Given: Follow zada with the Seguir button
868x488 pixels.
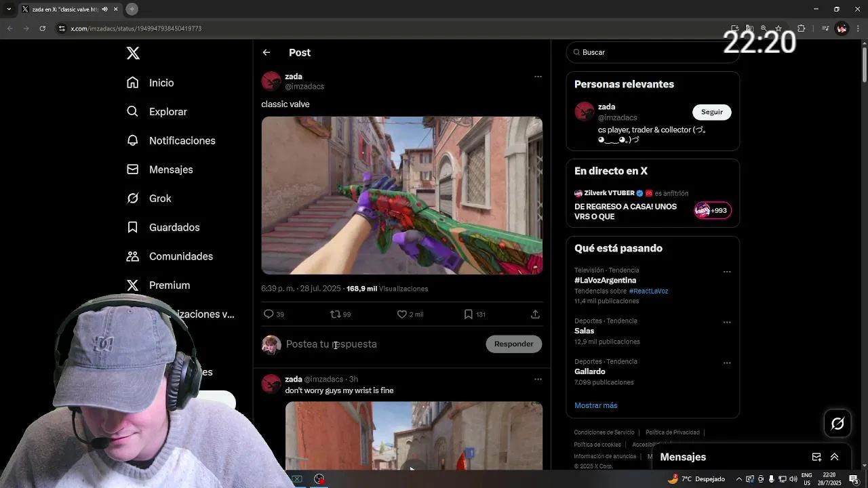Looking at the screenshot, I should [x=712, y=112].
